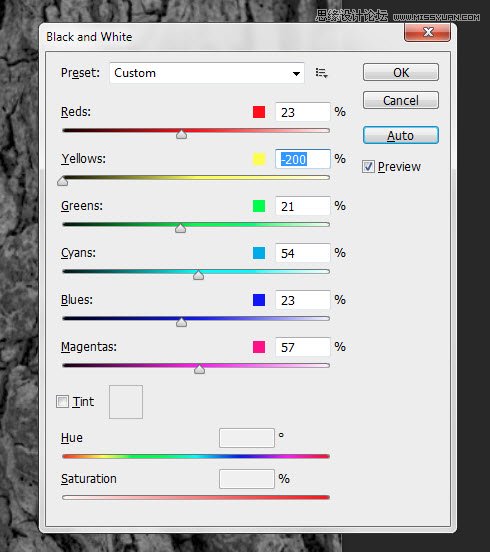490x552 pixels.
Task: Click the cyan Cyans color swatch
Action: coord(259,253)
